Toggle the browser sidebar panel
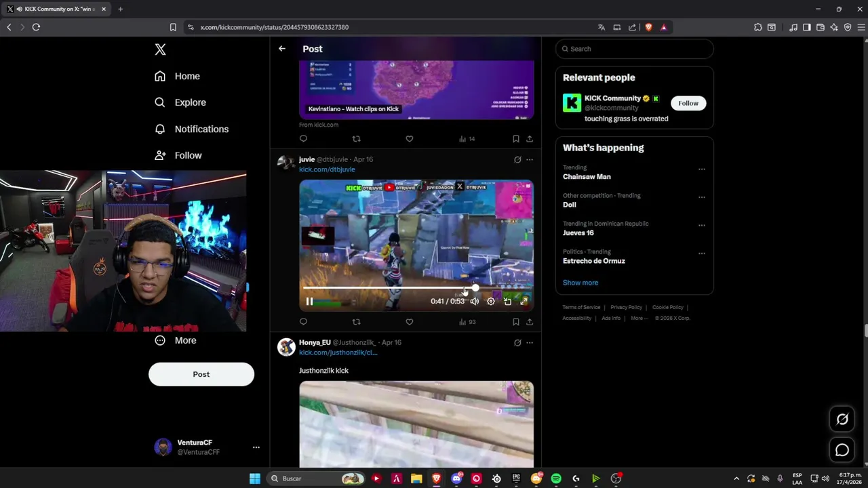The width and height of the screenshot is (868, 488). pyautogui.click(x=806, y=27)
